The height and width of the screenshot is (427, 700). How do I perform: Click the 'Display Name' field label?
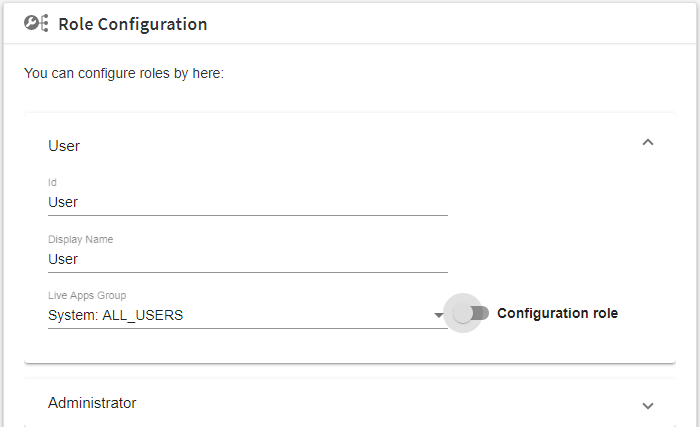coord(80,239)
